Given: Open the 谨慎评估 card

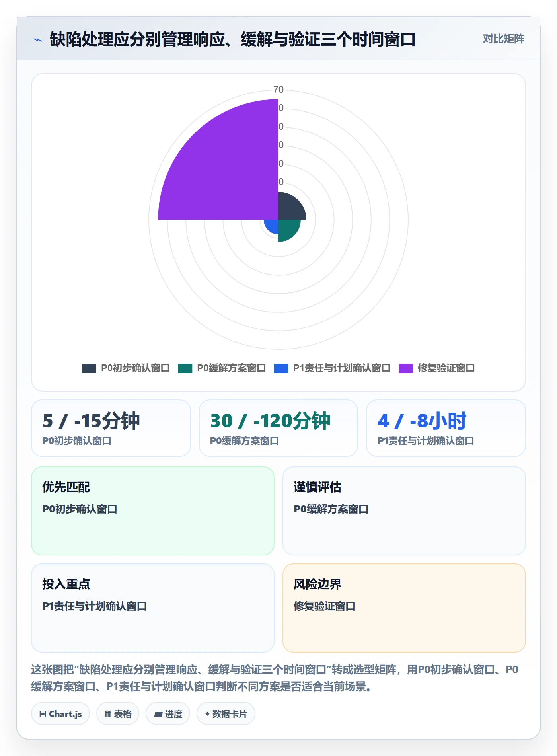Looking at the screenshot, I should tap(404, 511).
